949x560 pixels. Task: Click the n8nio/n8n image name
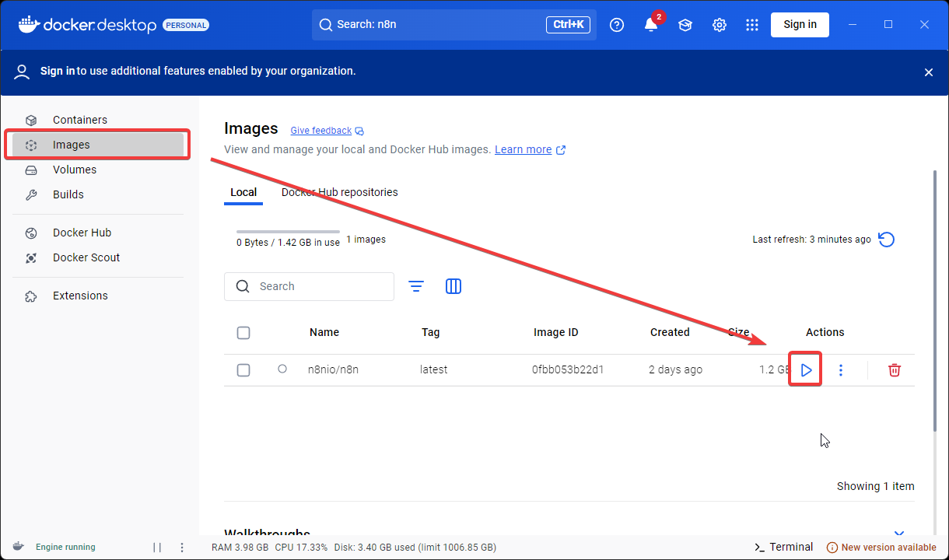334,369
